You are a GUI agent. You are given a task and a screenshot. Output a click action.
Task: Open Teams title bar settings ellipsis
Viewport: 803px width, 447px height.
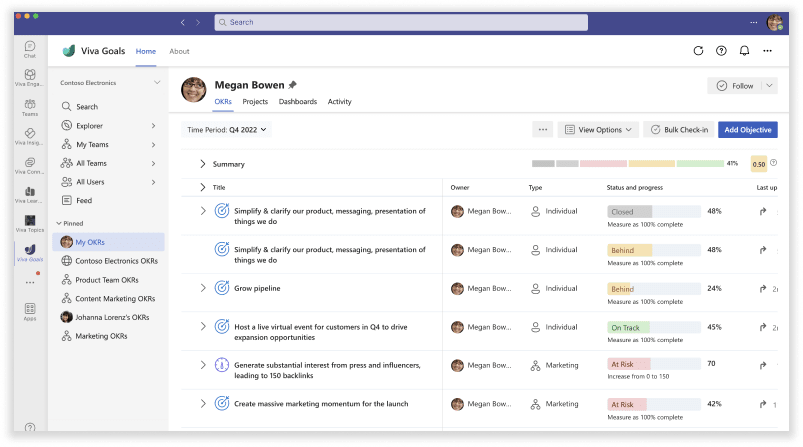coord(753,23)
